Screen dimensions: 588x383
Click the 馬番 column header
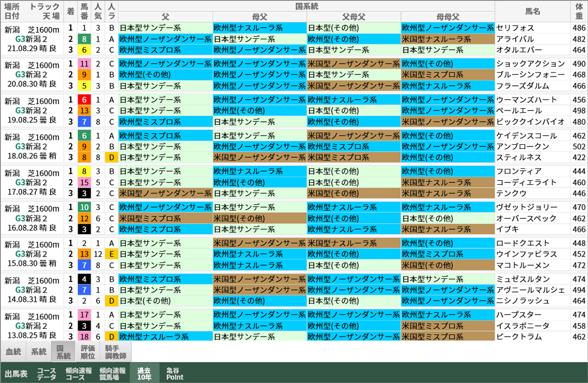click(x=84, y=12)
